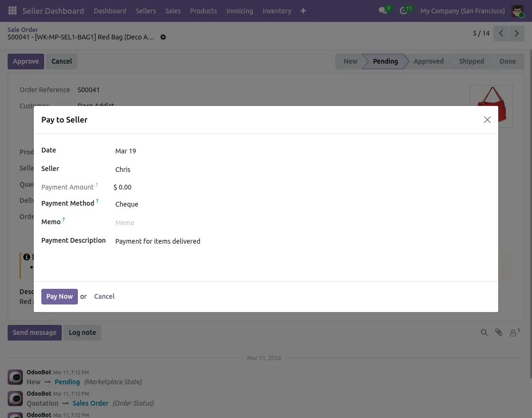
Task: Open attachments paperclip icon
Action: click(x=498, y=332)
